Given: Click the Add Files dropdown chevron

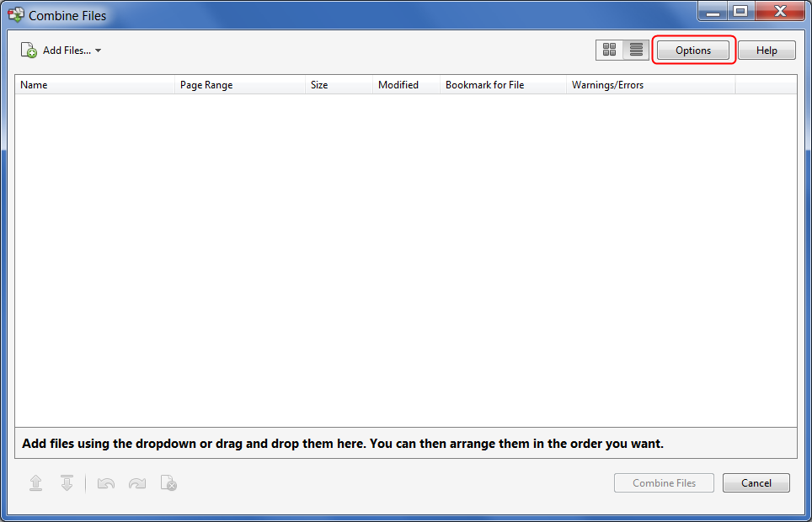Looking at the screenshot, I should coord(99,51).
